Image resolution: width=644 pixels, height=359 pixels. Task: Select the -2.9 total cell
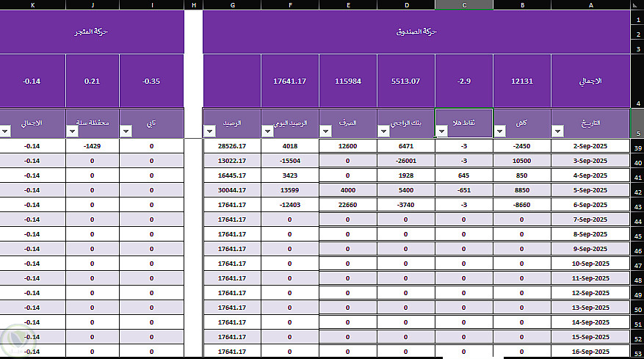464,81
